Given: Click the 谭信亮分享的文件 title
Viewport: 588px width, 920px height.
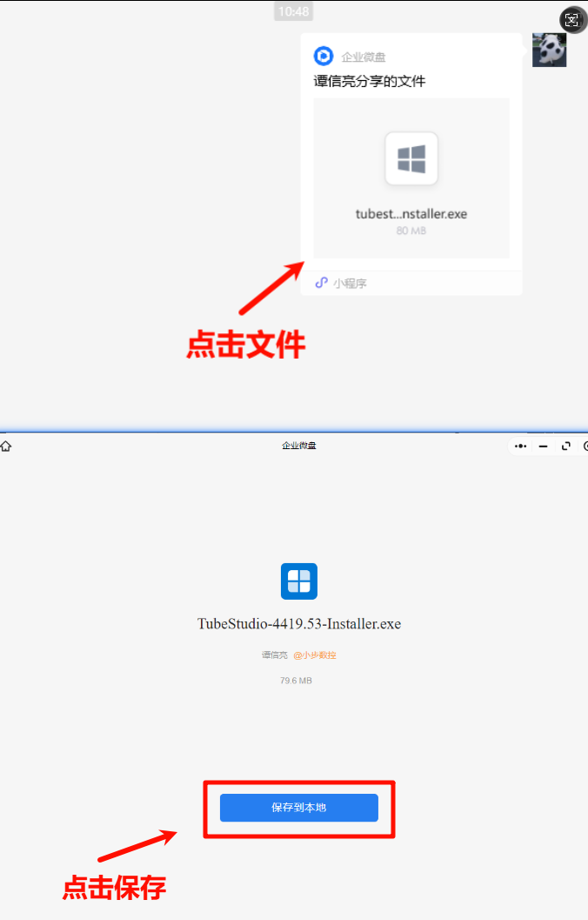Looking at the screenshot, I should 370,81.
